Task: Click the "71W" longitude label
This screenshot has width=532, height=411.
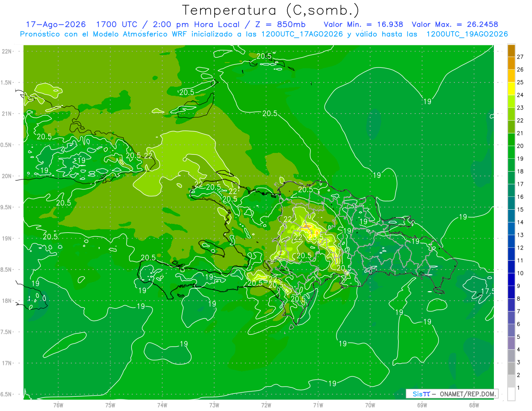Action: 318,405
